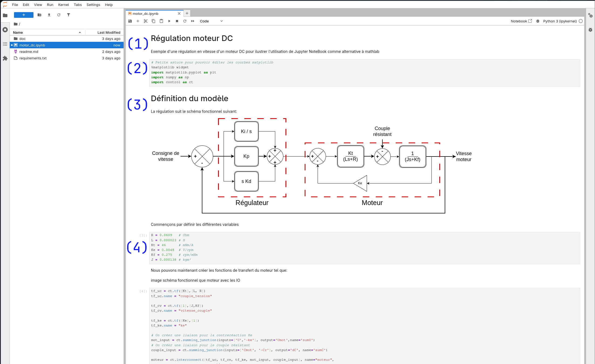
Task: Toggle the file filter funnel icon
Action: pos(69,15)
